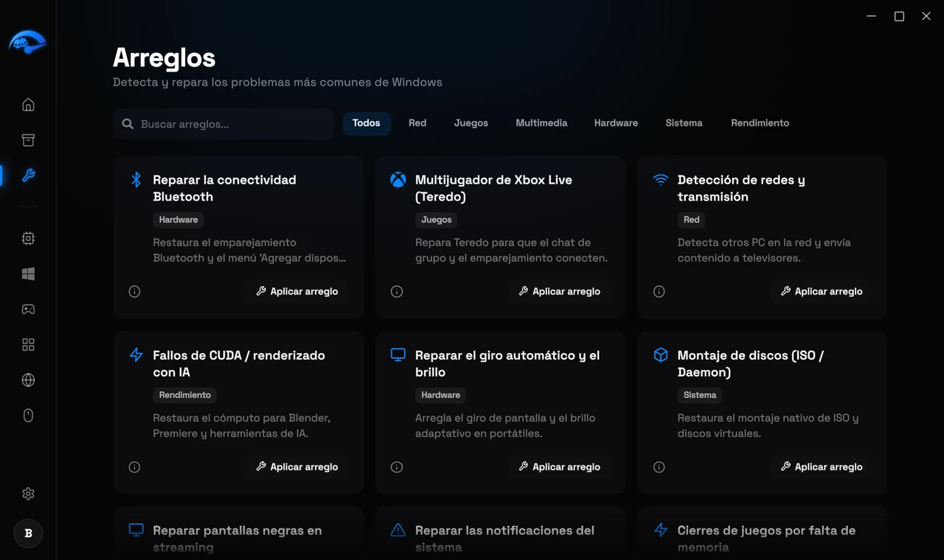
Task: Open the Windows logo sidebar icon
Action: point(28,274)
